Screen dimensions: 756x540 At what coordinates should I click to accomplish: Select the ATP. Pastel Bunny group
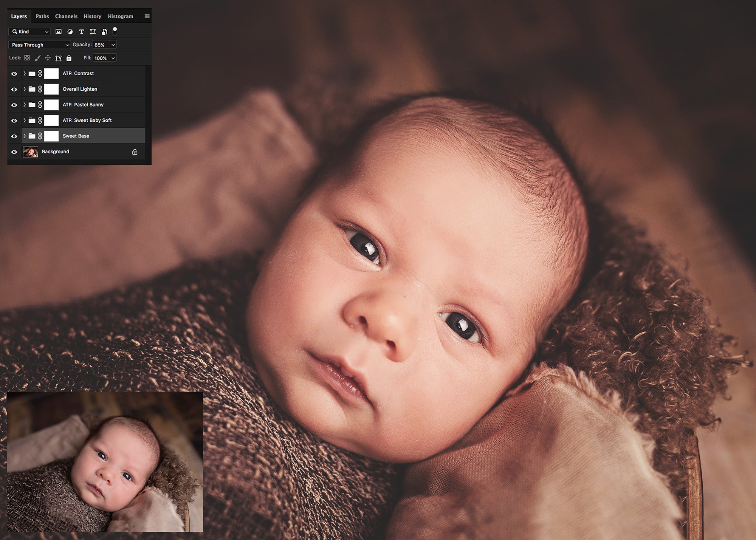tap(83, 105)
